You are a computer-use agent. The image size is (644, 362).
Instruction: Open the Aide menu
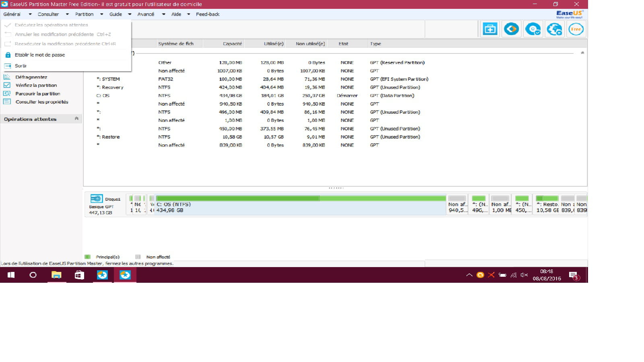tap(176, 14)
